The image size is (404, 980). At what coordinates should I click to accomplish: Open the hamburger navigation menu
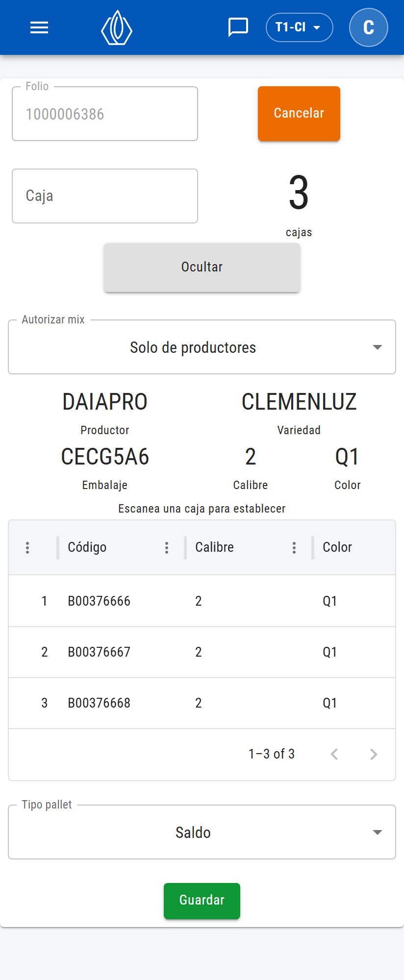tap(39, 27)
